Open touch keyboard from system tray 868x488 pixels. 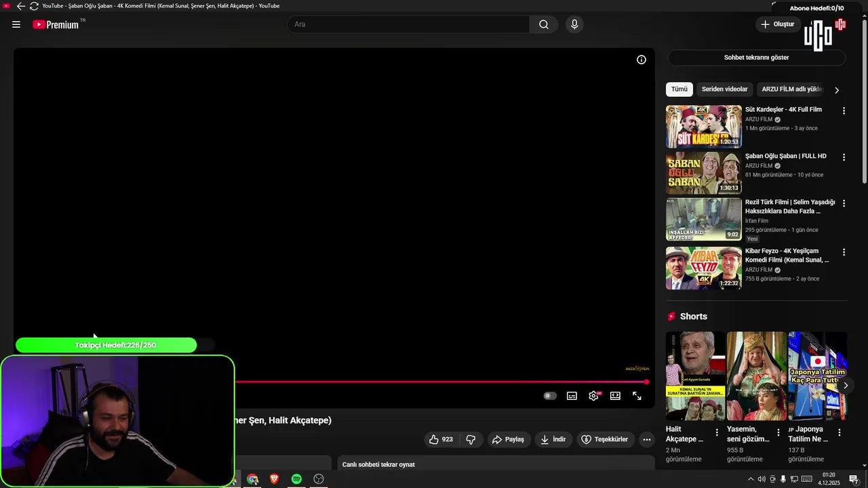(x=807, y=479)
